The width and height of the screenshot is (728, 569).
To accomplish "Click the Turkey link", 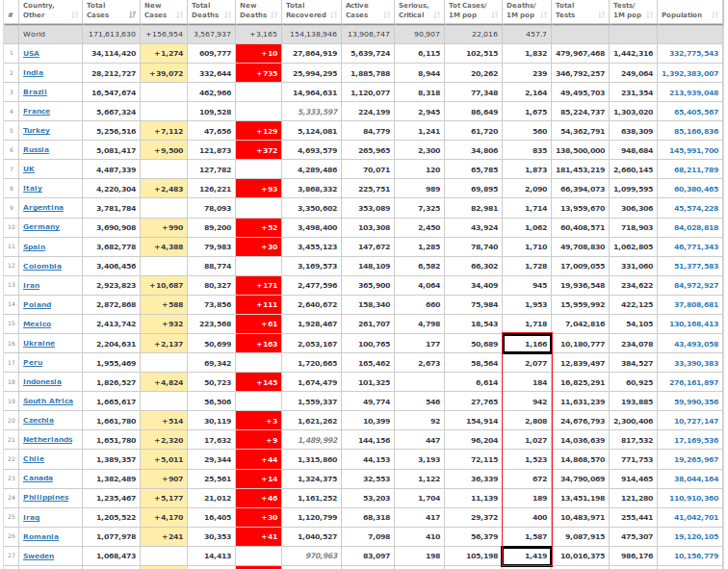I will [37, 130].
